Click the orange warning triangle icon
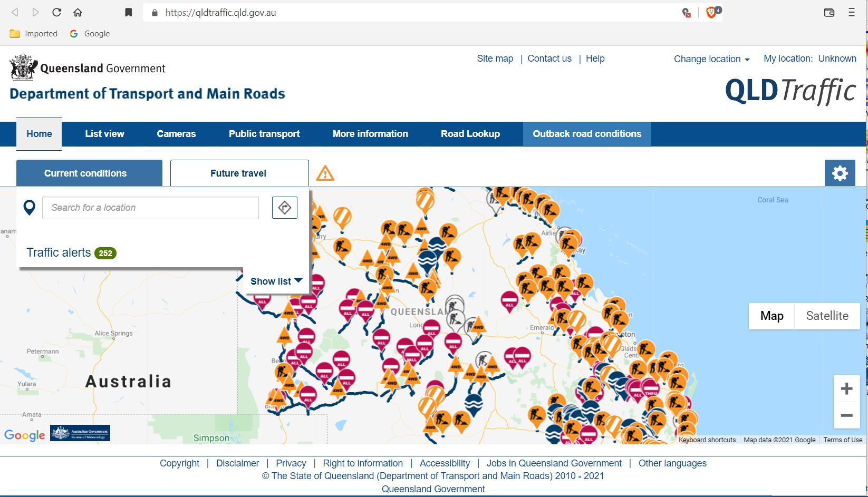The width and height of the screenshot is (868, 497). point(325,173)
